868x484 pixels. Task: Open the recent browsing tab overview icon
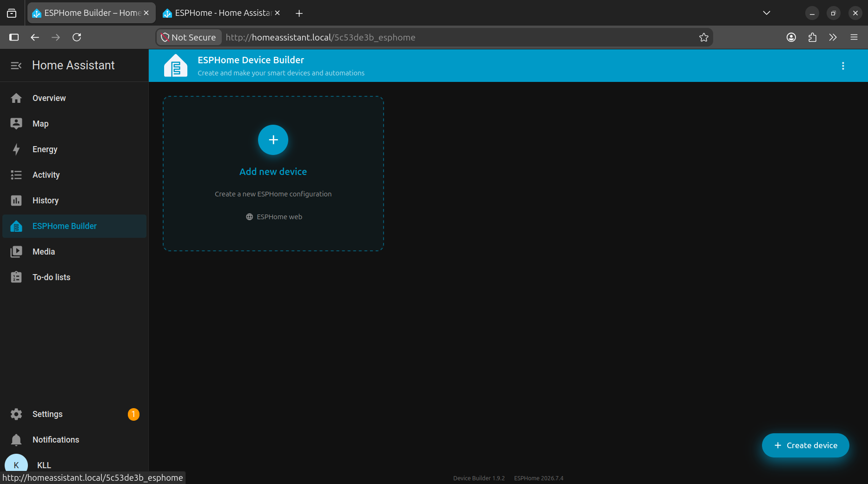(x=12, y=13)
